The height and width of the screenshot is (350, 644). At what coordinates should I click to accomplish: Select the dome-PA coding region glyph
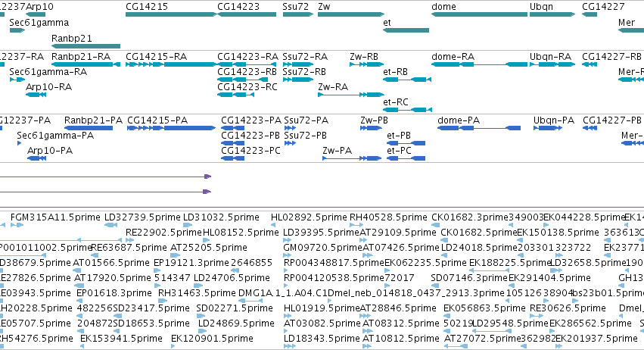tap(479, 128)
